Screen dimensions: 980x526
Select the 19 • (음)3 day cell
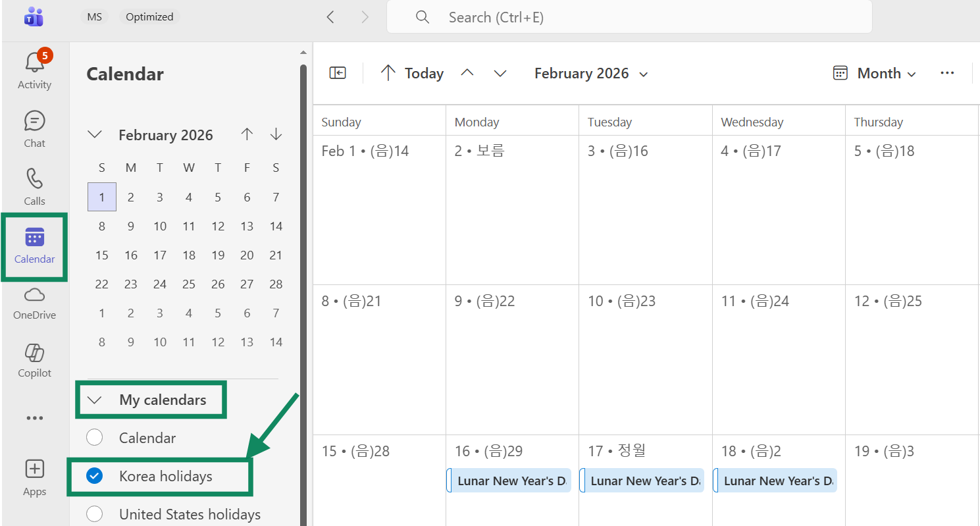912,481
